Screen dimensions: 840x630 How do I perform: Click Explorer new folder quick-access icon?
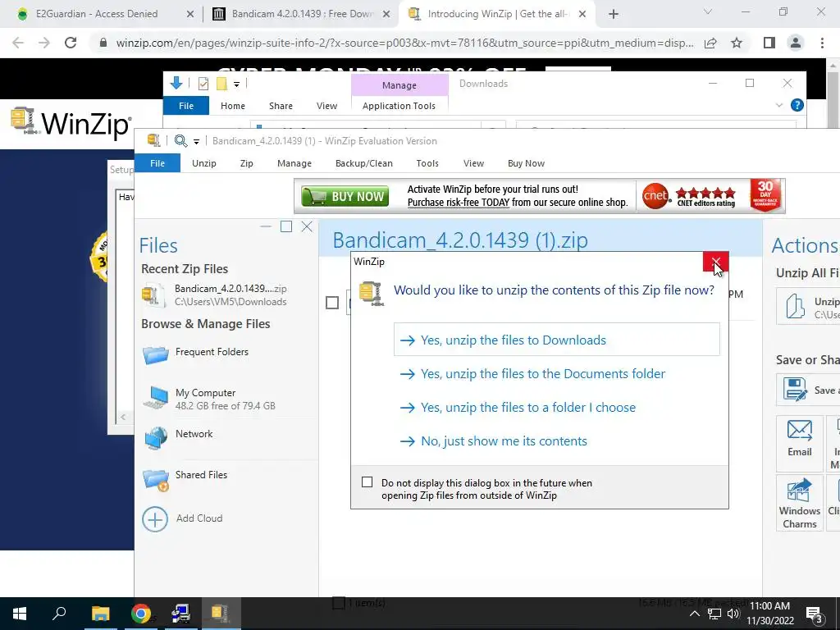(x=221, y=84)
